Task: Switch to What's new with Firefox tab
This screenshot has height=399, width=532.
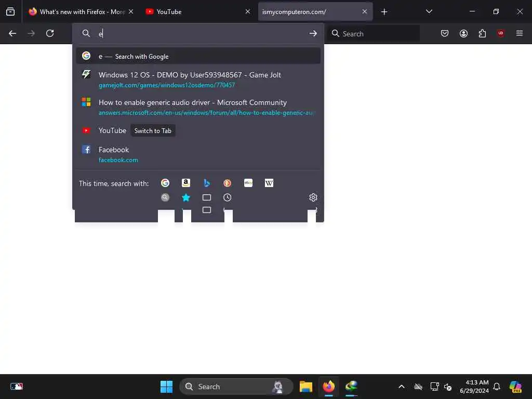Action: click(x=81, y=11)
